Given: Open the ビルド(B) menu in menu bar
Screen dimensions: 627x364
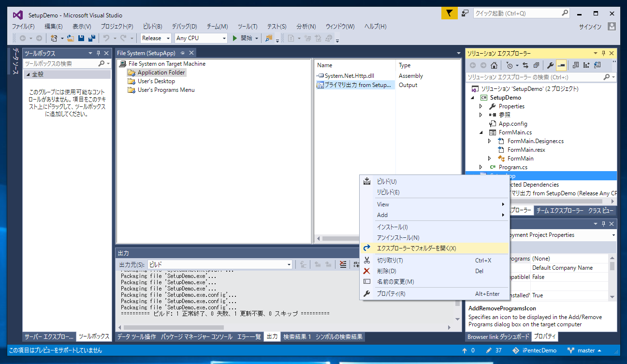Looking at the screenshot, I should click(152, 27).
